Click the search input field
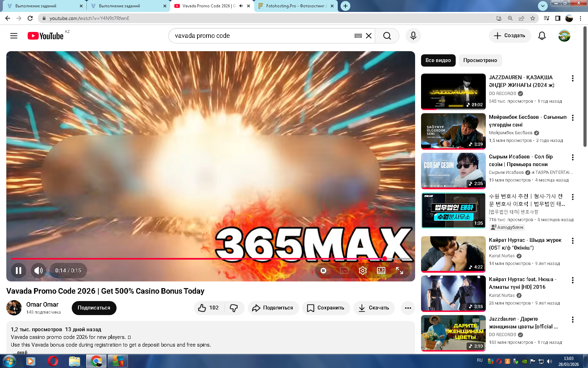Screen dimensions: 588x368 click(262, 36)
